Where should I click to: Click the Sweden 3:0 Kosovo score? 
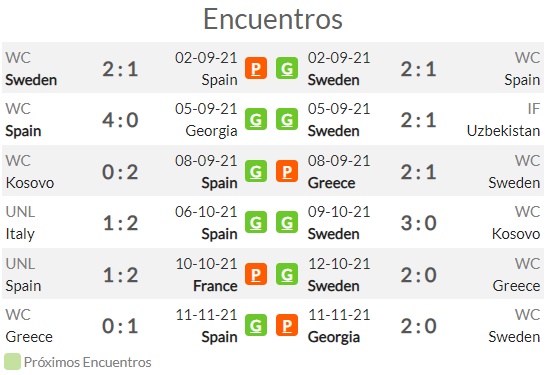coord(419,223)
